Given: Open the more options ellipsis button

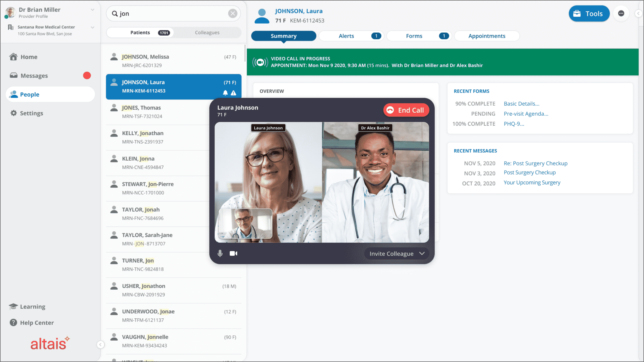Looking at the screenshot, I should (x=621, y=13).
